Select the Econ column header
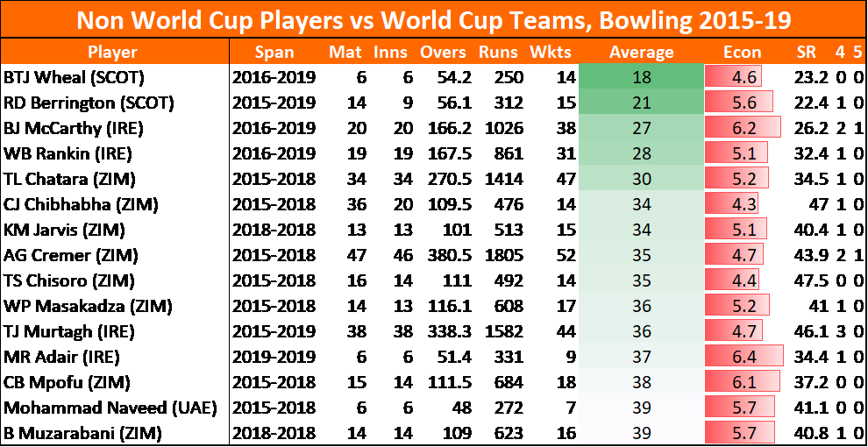This screenshot has height=447, width=868. click(743, 53)
